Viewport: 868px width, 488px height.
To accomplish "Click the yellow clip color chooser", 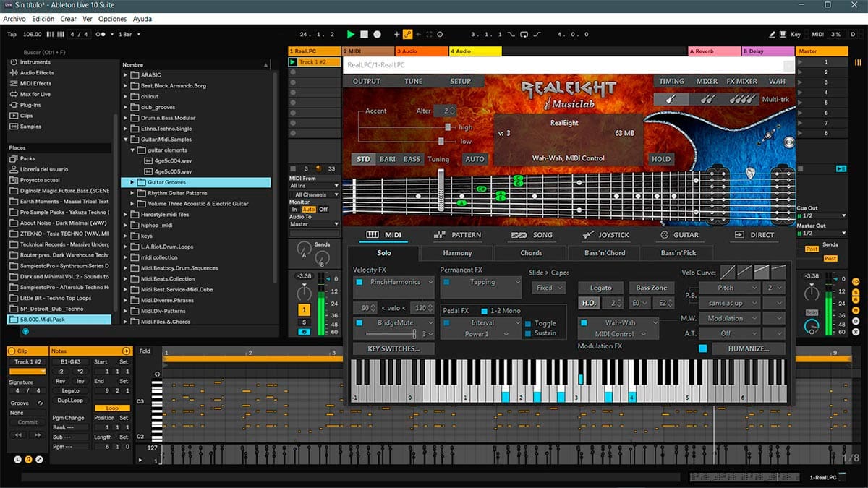I will (x=27, y=372).
